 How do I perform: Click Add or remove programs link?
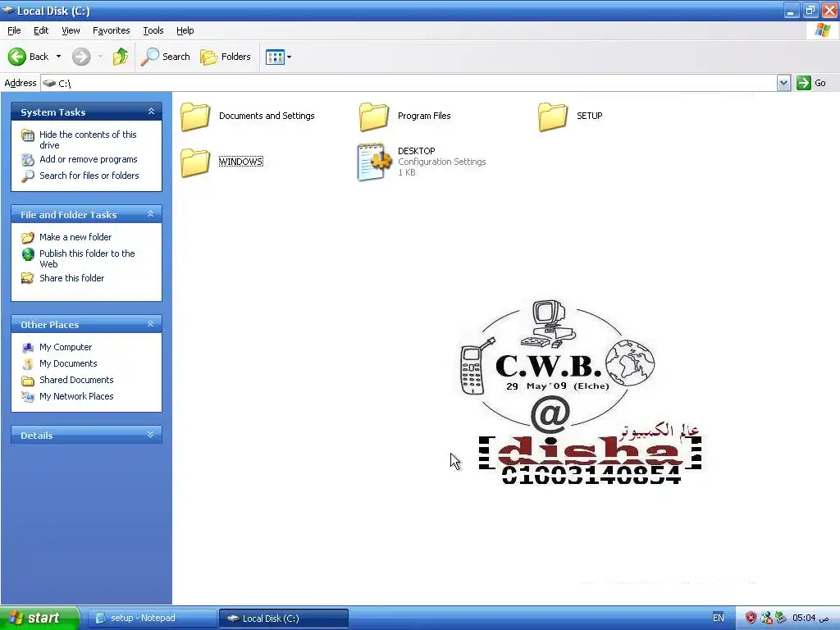[89, 159]
